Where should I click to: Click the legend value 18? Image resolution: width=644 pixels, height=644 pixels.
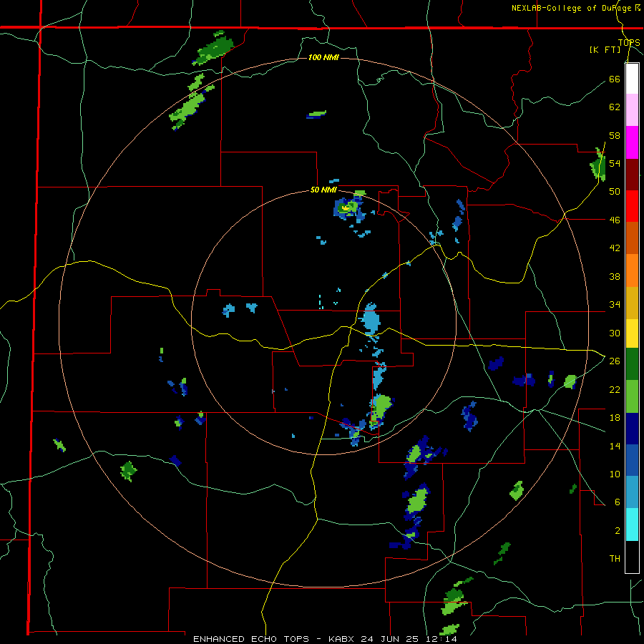tap(615, 417)
